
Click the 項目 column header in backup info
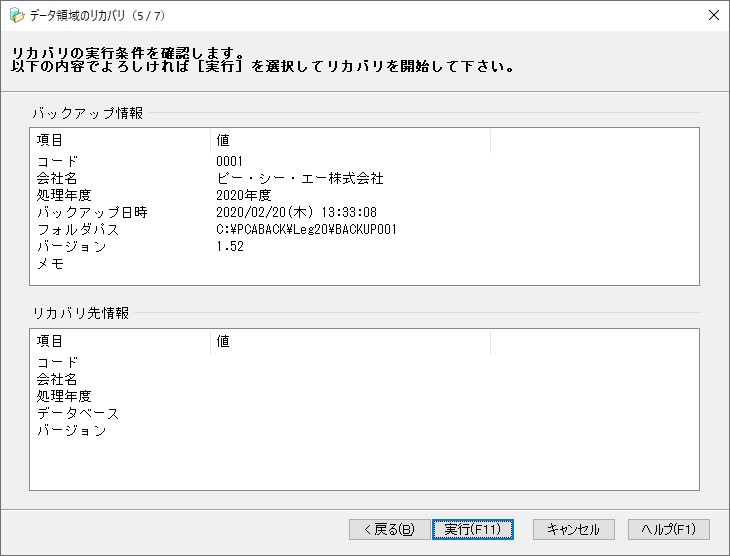coord(120,140)
